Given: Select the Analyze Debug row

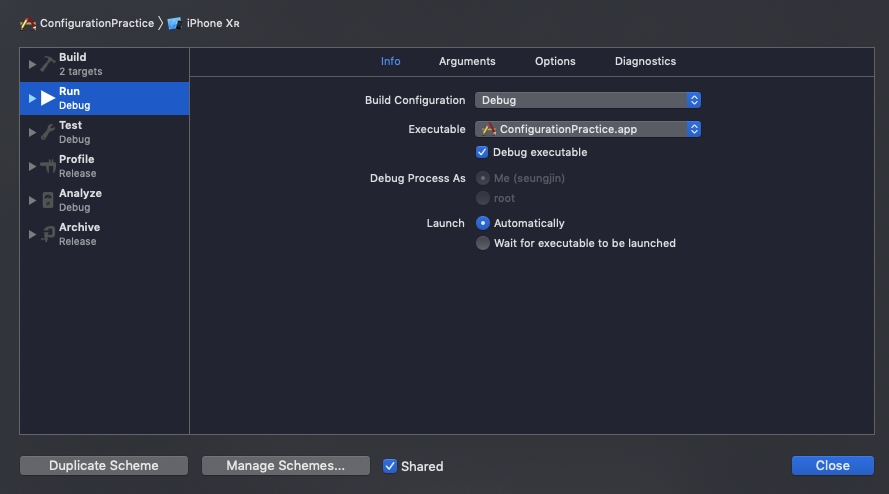Looking at the screenshot, I should [x=104, y=200].
